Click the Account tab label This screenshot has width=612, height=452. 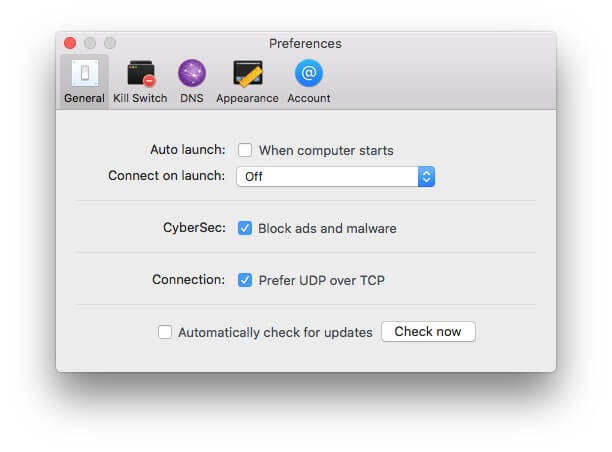[309, 98]
